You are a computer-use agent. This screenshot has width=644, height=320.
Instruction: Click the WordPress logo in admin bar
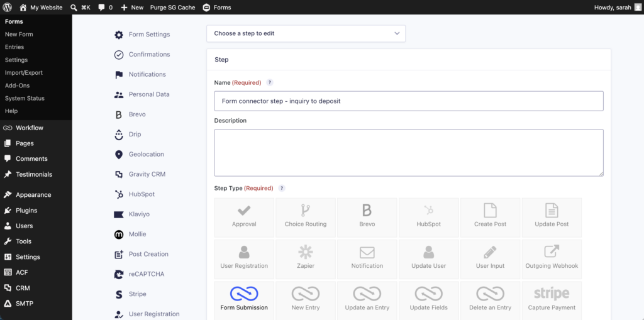8,8
